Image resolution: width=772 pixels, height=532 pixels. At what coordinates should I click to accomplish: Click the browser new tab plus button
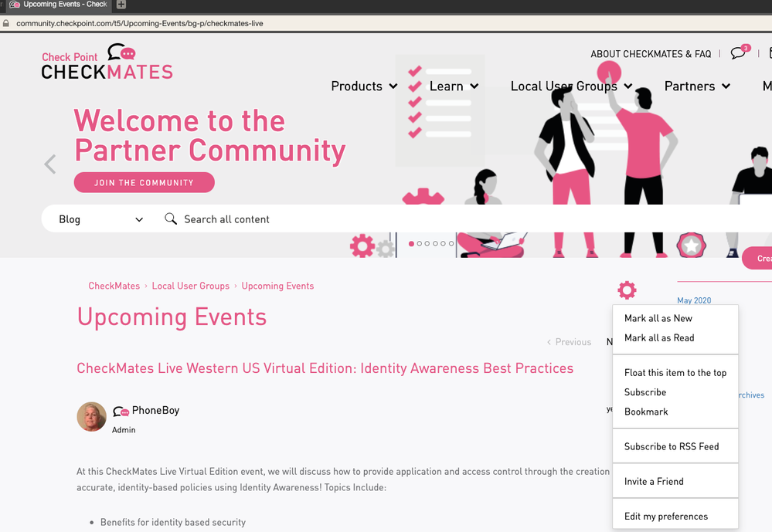pyautogui.click(x=121, y=5)
